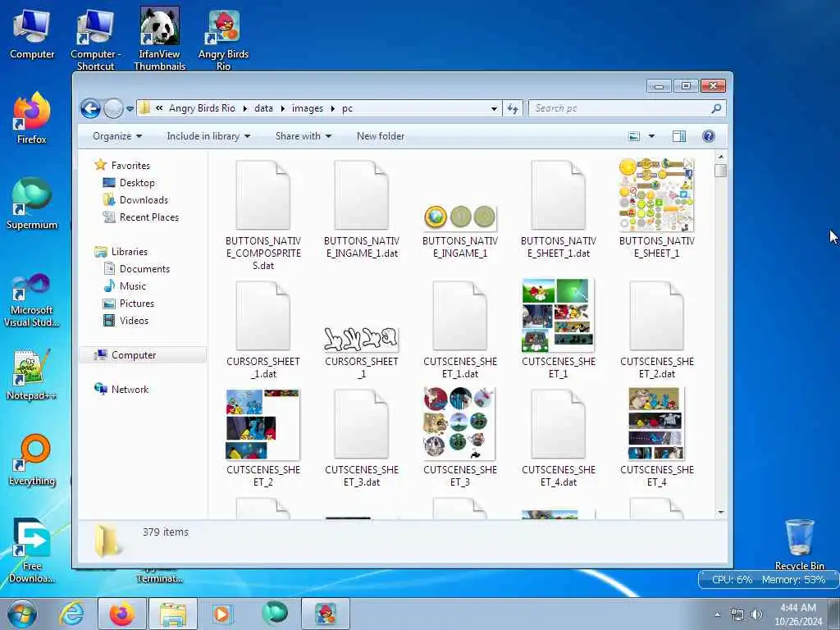Toggle the preview pane button
Viewport: 840px width, 630px height.
click(x=678, y=136)
